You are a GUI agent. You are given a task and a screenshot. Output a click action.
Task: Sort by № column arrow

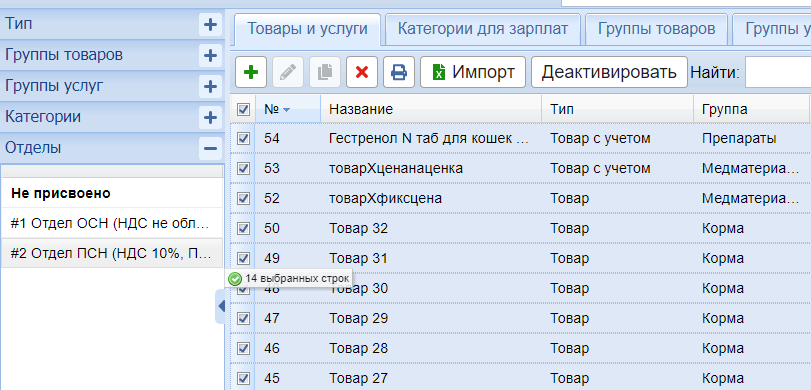coord(286,110)
